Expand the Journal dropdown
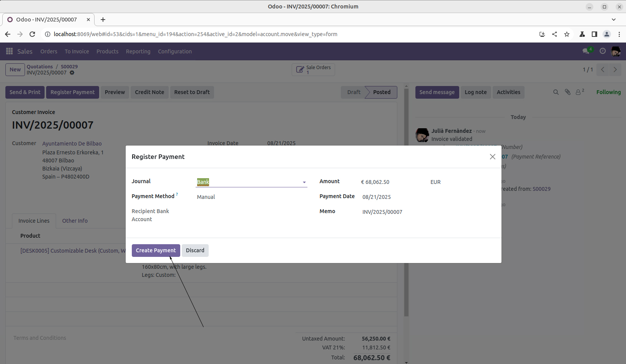This screenshot has height=364, width=626. [304, 182]
